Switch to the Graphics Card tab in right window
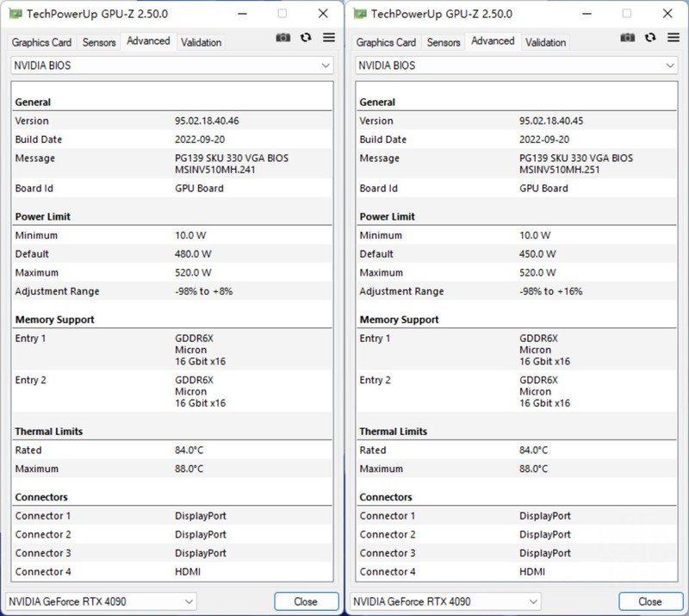Screen dimensions: 689x616 click(x=386, y=41)
